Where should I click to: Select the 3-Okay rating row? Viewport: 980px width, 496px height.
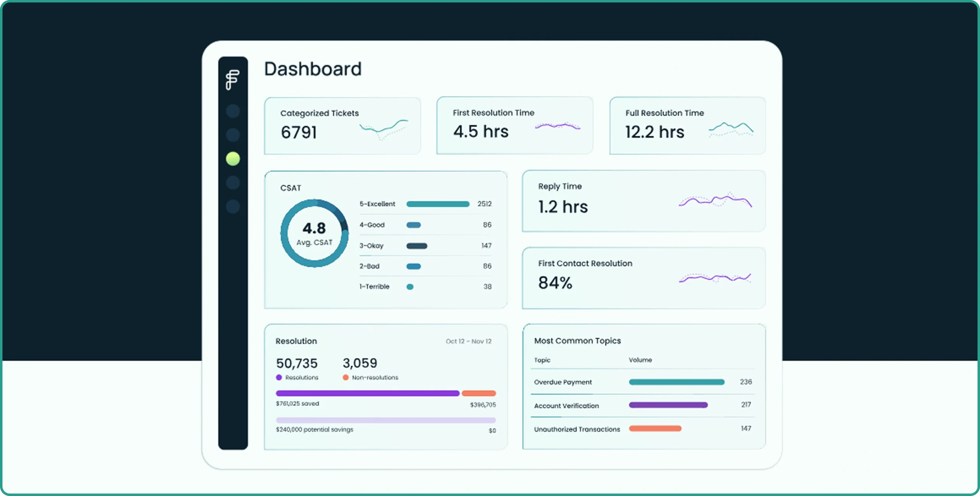[425, 246]
